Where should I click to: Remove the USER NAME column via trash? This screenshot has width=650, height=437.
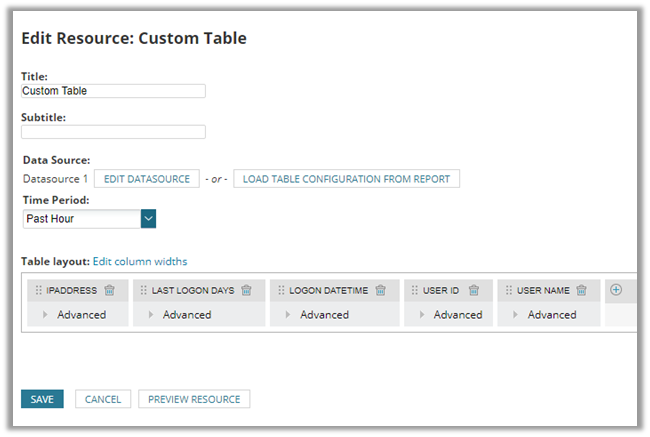pos(581,291)
